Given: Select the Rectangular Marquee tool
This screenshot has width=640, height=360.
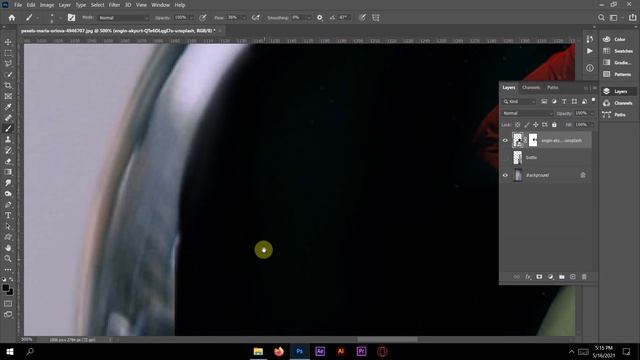Looking at the screenshot, I should [x=8, y=53].
